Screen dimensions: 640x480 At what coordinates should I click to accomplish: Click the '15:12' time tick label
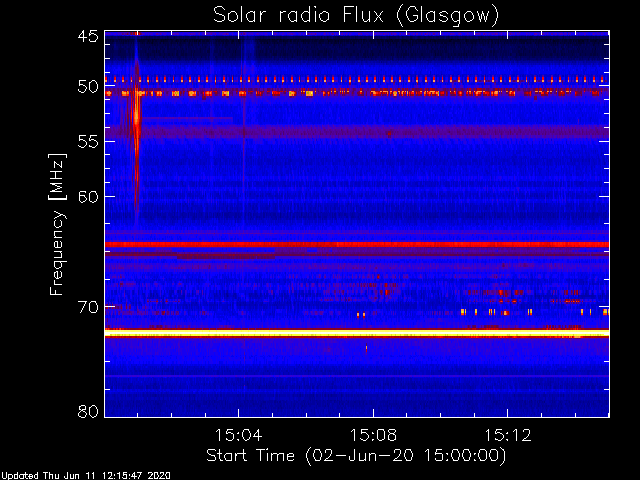508,435
